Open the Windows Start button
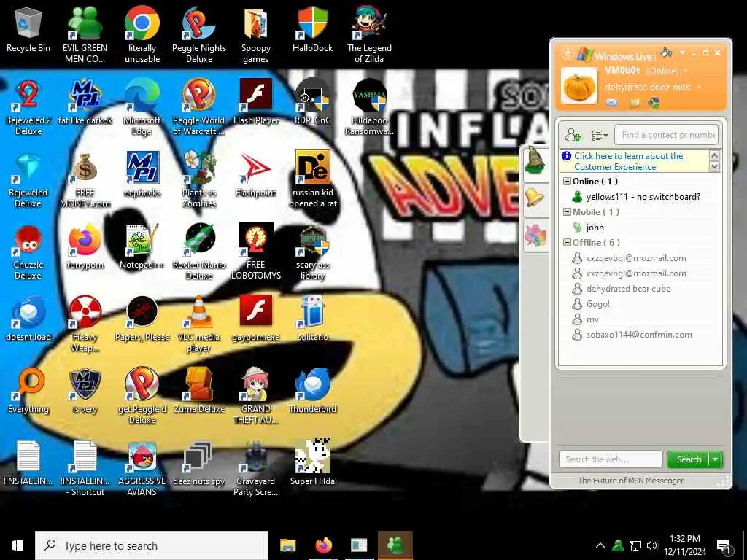The width and height of the screenshot is (747, 560). (x=18, y=545)
